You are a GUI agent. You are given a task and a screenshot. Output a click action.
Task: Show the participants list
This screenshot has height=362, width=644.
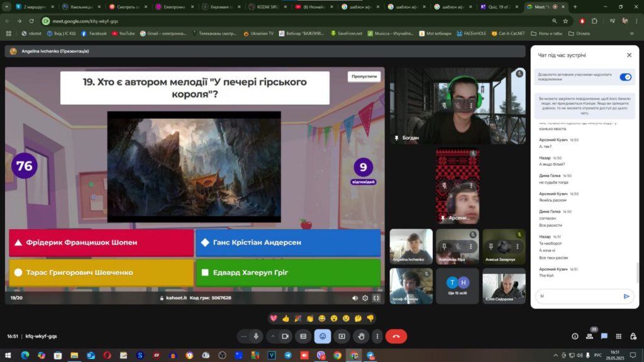tap(589, 336)
